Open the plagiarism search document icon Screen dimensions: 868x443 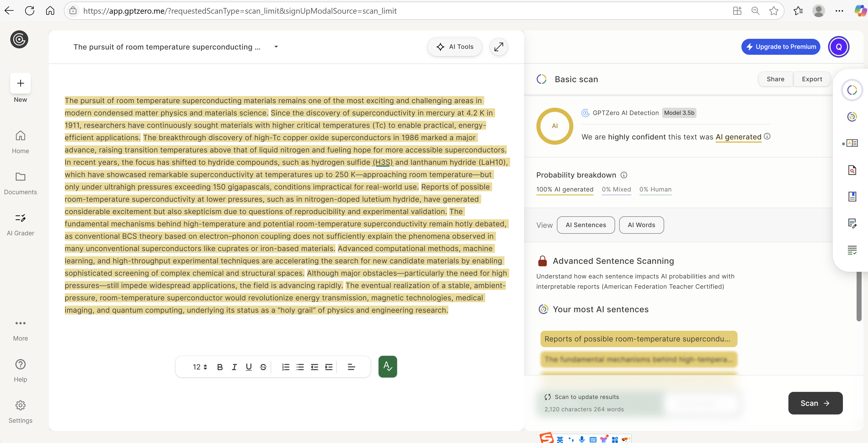click(852, 170)
